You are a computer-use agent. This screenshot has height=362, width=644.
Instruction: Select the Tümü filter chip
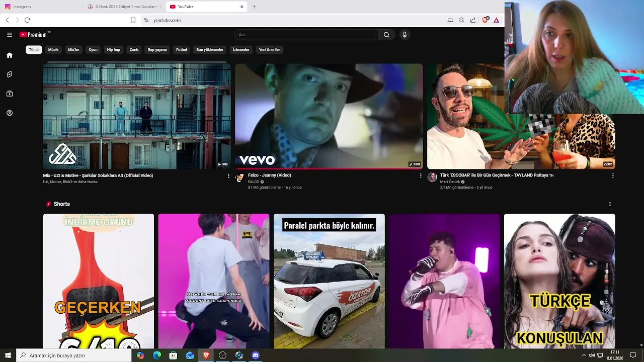34,50
